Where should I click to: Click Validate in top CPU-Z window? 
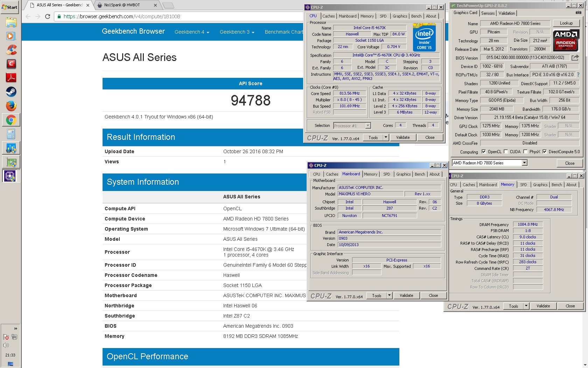coord(403,137)
